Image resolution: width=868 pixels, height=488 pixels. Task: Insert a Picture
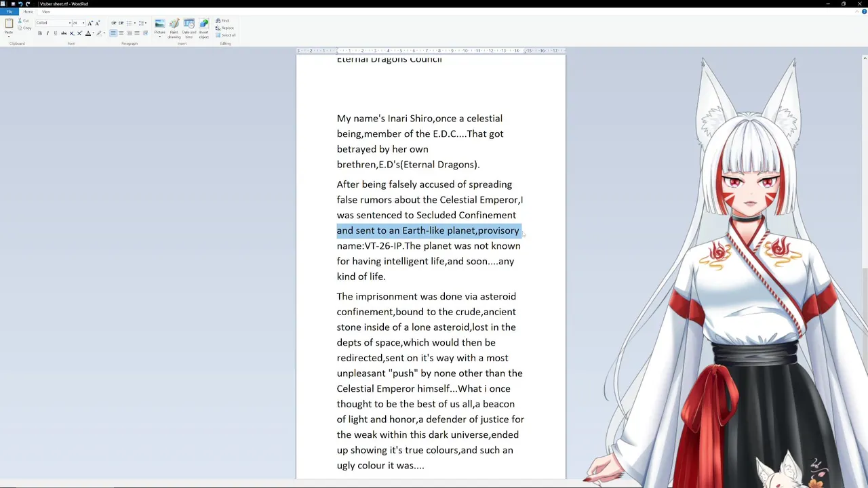click(159, 24)
